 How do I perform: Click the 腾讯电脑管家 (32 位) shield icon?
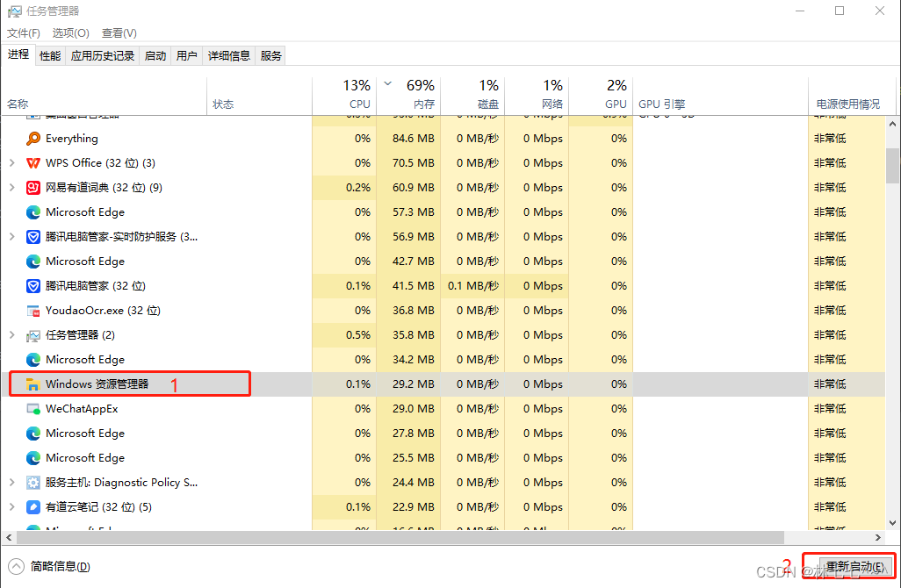point(33,286)
